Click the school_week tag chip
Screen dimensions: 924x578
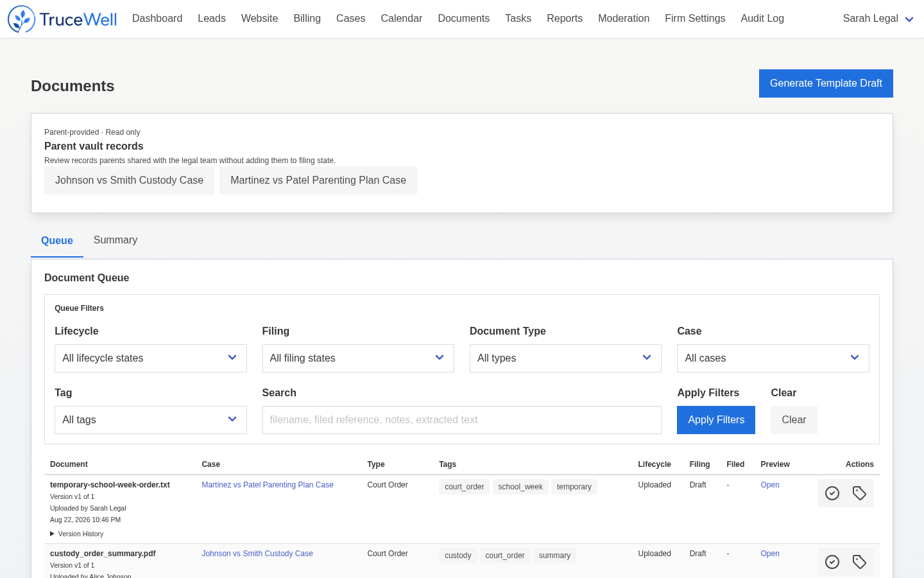pyautogui.click(x=520, y=487)
